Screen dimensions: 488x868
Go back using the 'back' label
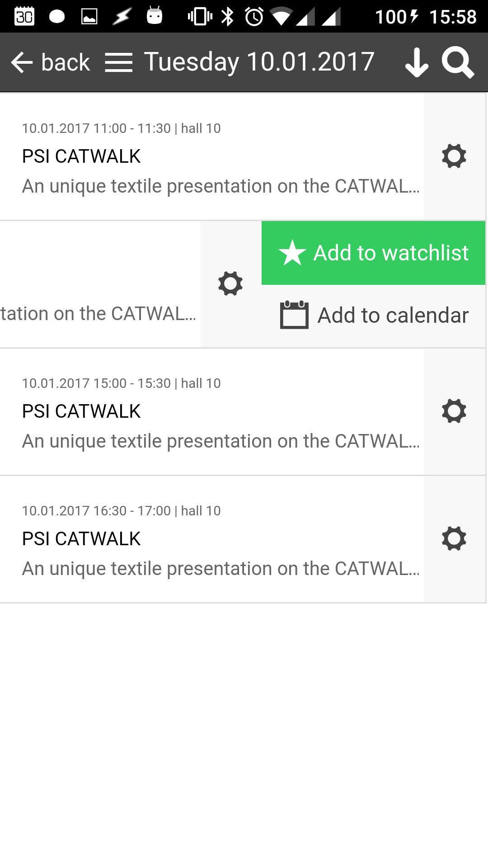tap(66, 62)
